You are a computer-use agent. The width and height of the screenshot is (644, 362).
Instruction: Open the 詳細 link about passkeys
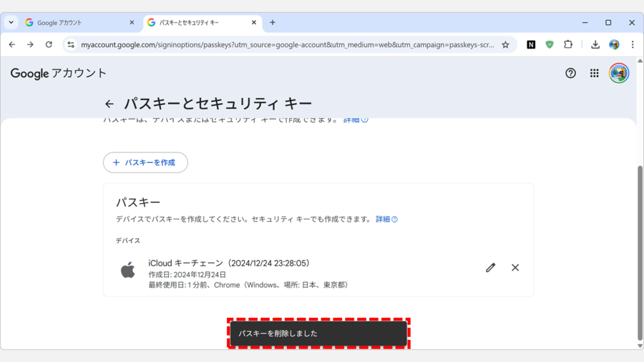tap(384, 219)
